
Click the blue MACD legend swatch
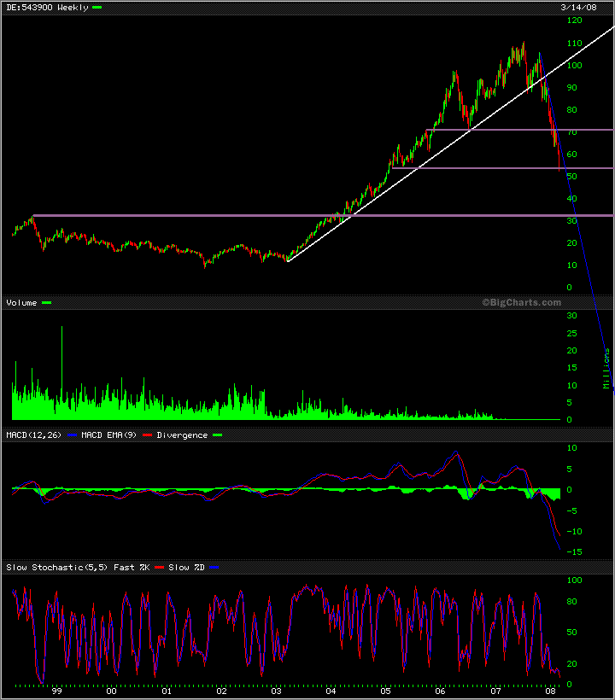[72, 435]
